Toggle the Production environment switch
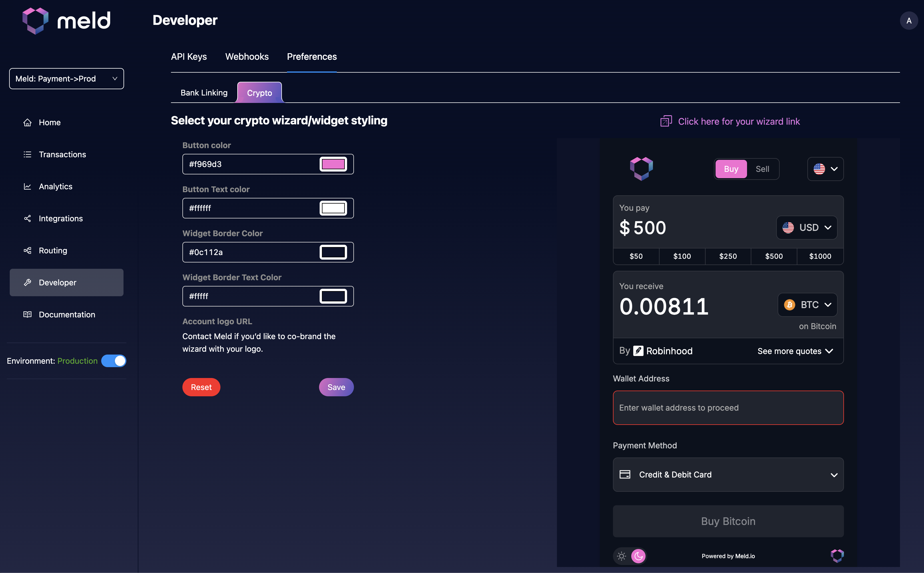Image resolution: width=924 pixels, height=573 pixels. (114, 361)
